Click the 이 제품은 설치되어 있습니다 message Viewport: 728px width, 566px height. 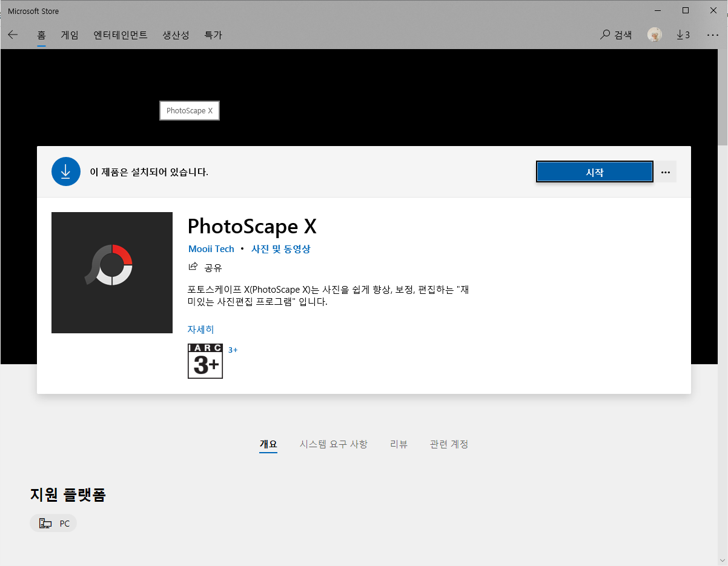149,172
